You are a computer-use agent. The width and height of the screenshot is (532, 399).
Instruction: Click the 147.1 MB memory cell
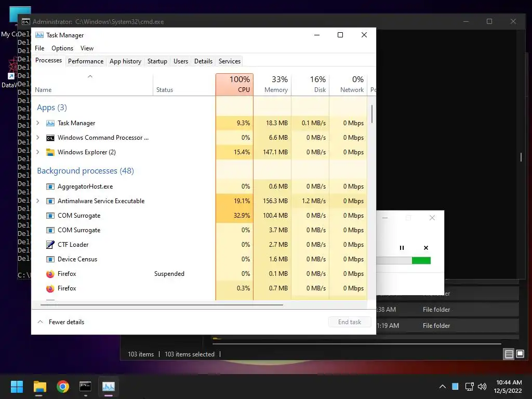272,152
